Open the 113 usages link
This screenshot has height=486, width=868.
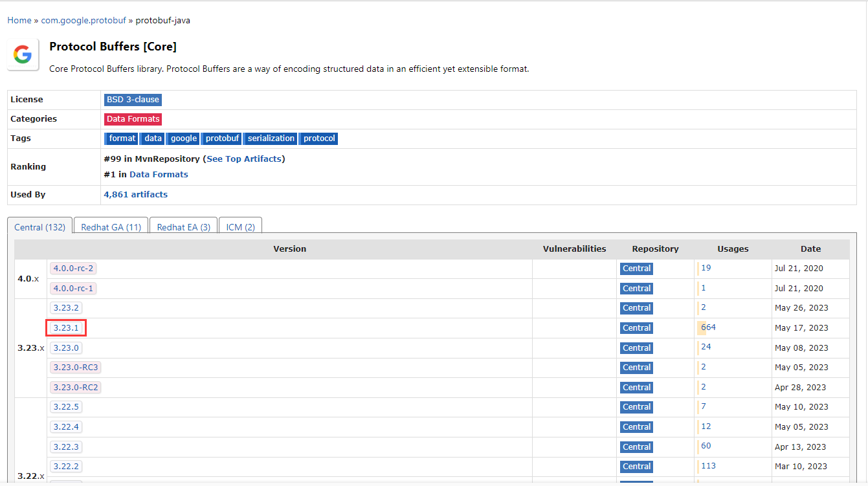tap(708, 466)
